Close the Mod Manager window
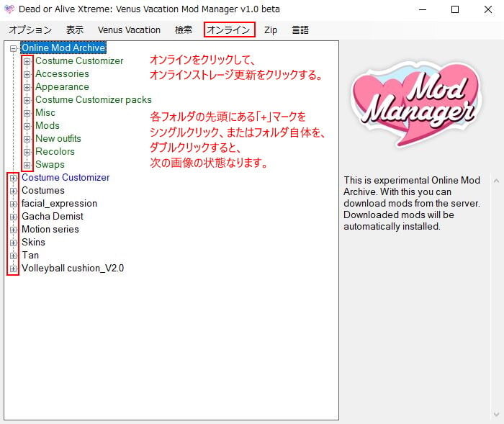 point(488,9)
